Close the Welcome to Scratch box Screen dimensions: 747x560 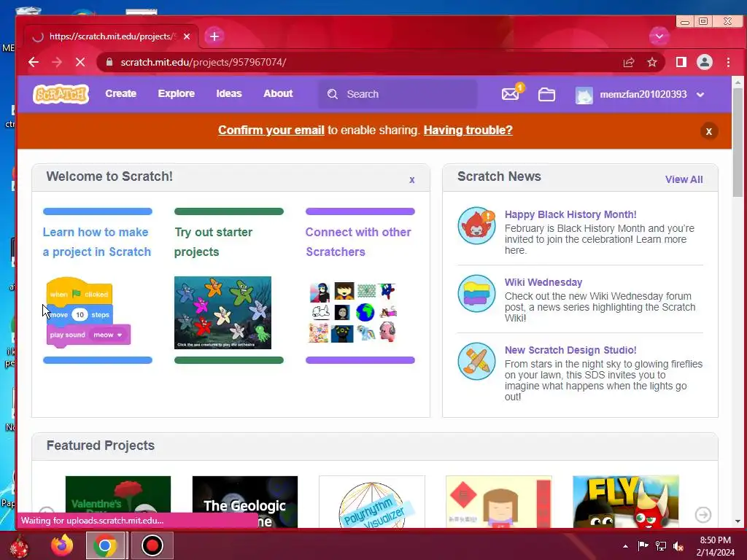(412, 180)
